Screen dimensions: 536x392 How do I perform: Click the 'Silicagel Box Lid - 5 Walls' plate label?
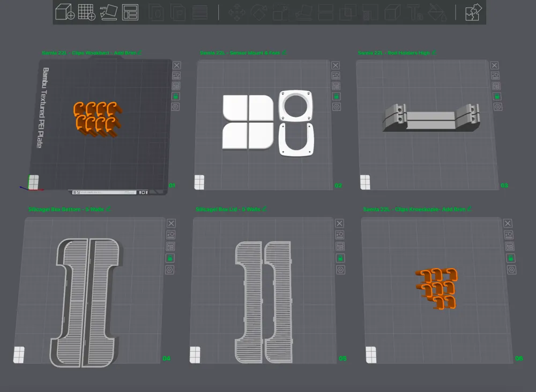click(x=228, y=209)
